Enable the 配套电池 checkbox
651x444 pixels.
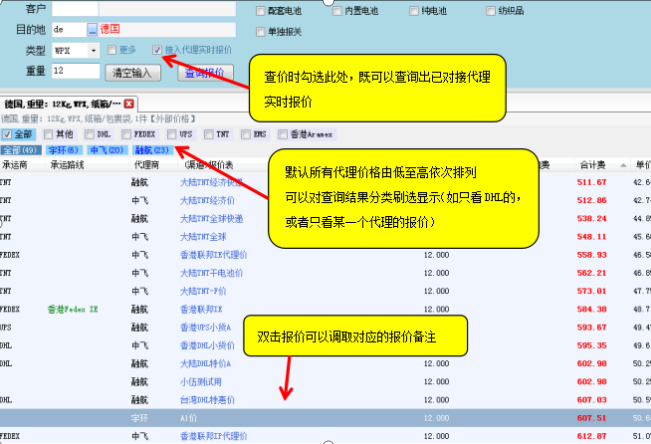[x=262, y=8]
